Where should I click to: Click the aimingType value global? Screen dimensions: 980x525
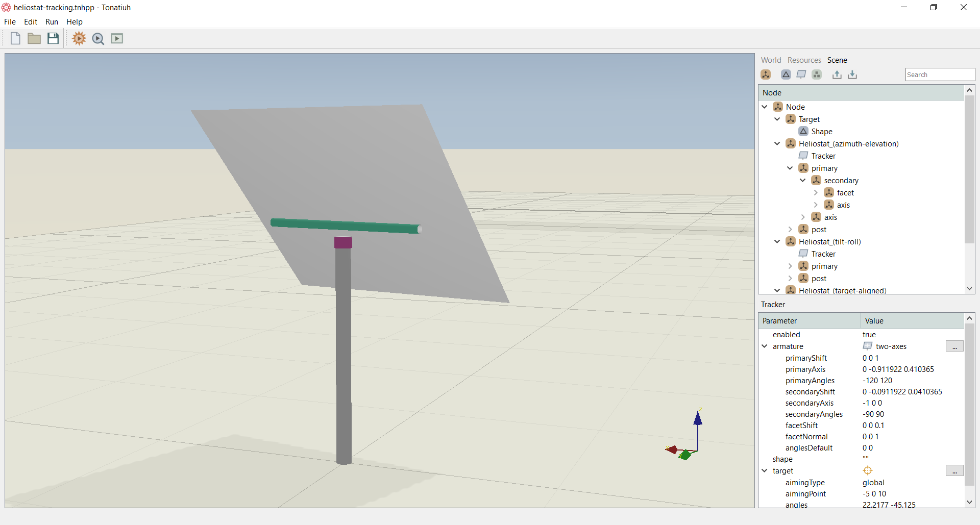pyautogui.click(x=873, y=483)
